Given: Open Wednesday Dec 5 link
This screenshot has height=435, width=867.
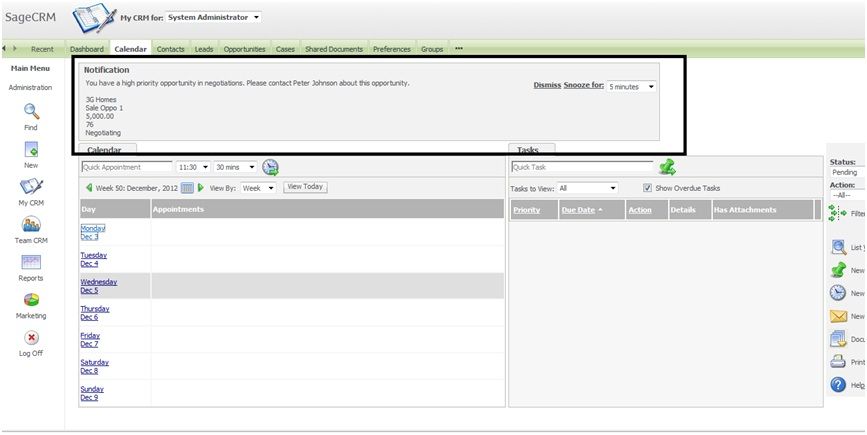Looking at the screenshot, I should point(99,286).
